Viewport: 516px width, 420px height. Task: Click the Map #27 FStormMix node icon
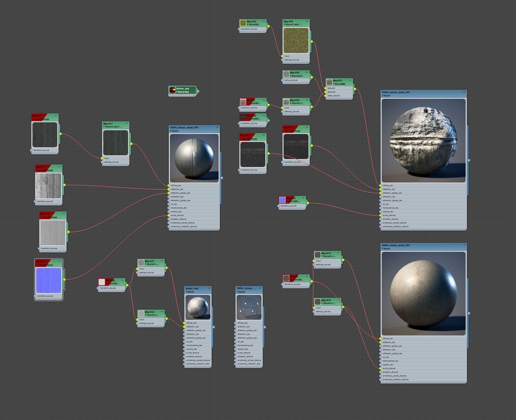(329, 82)
